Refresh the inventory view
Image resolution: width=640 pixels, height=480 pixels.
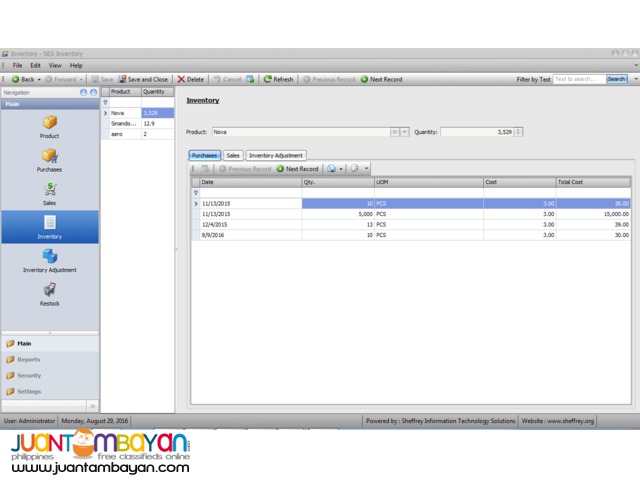tap(278, 79)
